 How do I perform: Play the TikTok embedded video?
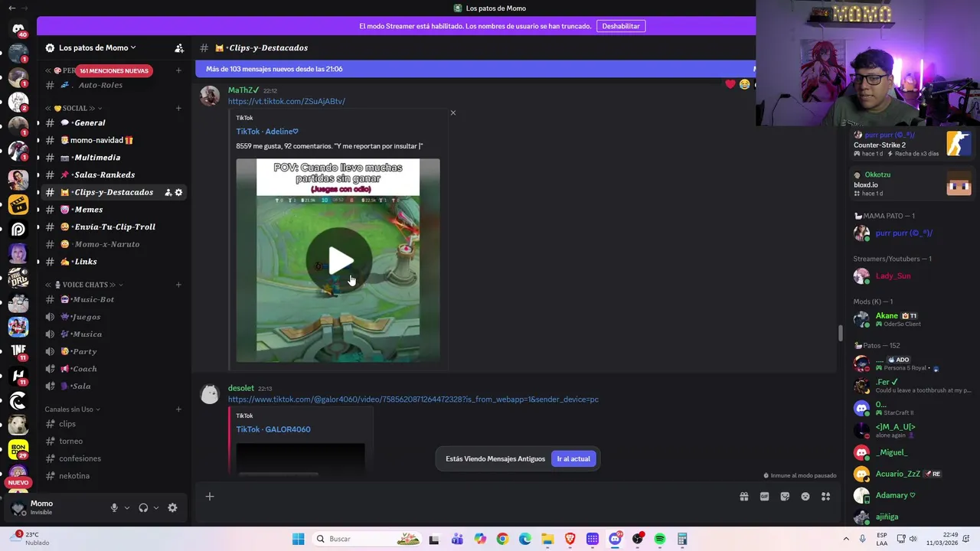click(x=339, y=261)
